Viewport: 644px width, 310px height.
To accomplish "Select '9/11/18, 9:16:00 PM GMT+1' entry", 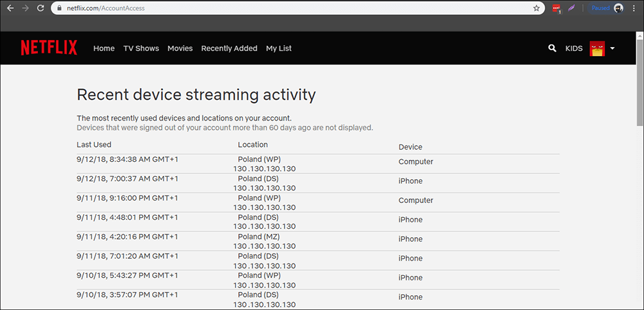I will (128, 198).
